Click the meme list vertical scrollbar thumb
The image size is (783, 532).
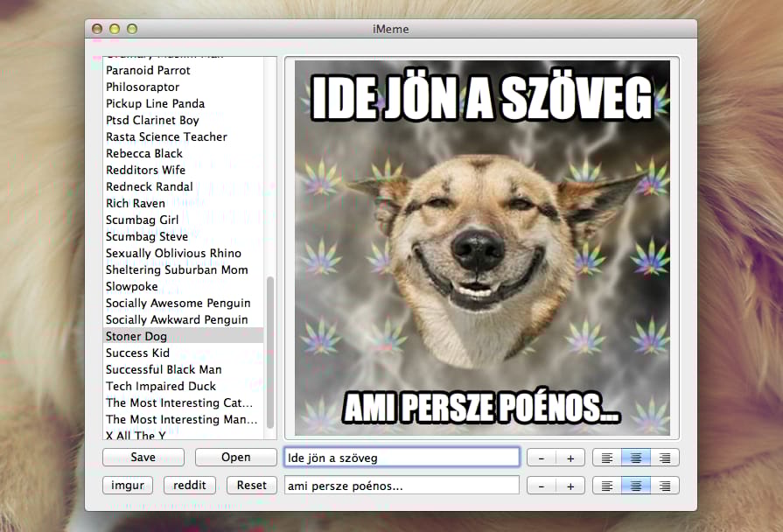coord(270,352)
